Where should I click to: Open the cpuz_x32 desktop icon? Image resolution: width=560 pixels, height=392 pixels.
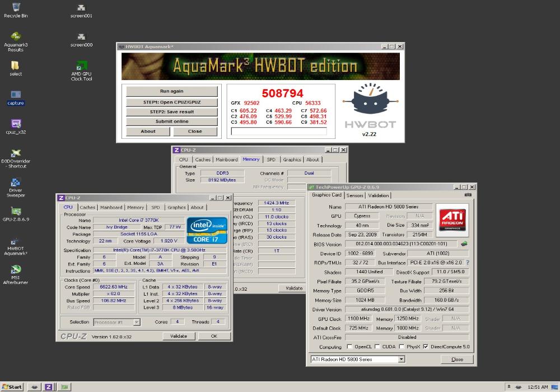(x=16, y=127)
